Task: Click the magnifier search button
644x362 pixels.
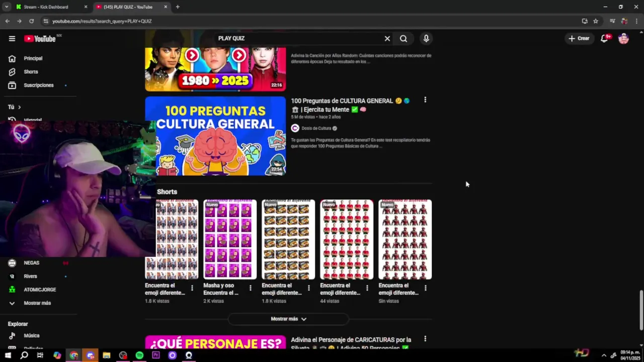Action: point(404,39)
